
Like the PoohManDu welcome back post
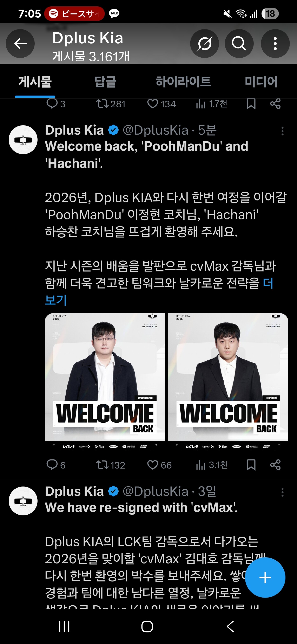click(159, 465)
